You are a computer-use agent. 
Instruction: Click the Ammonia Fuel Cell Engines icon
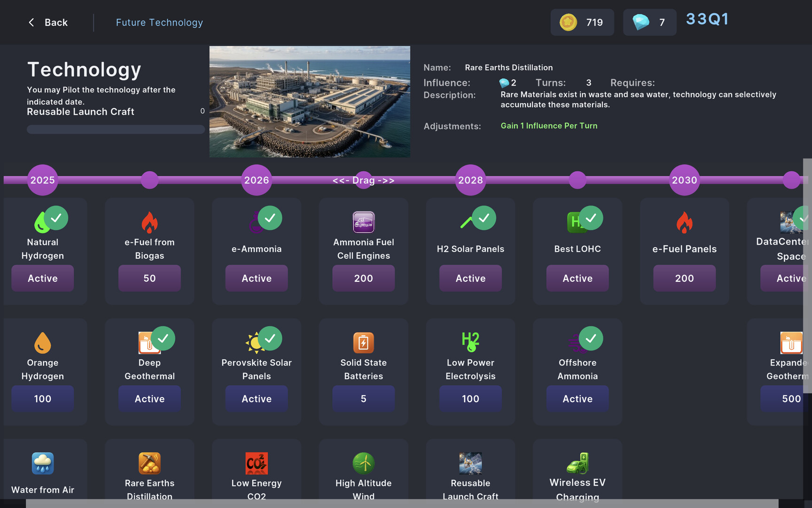click(363, 222)
